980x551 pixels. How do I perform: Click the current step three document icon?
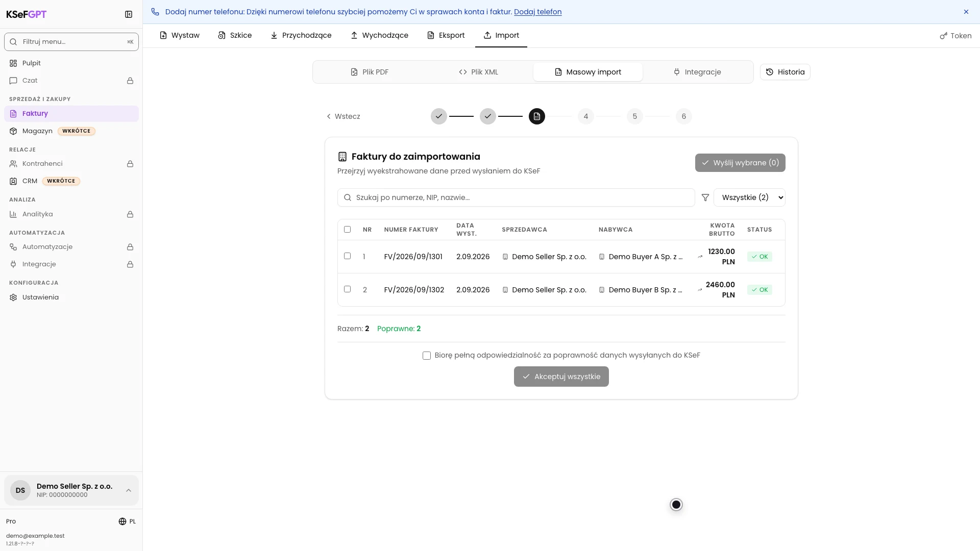(x=537, y=116)
